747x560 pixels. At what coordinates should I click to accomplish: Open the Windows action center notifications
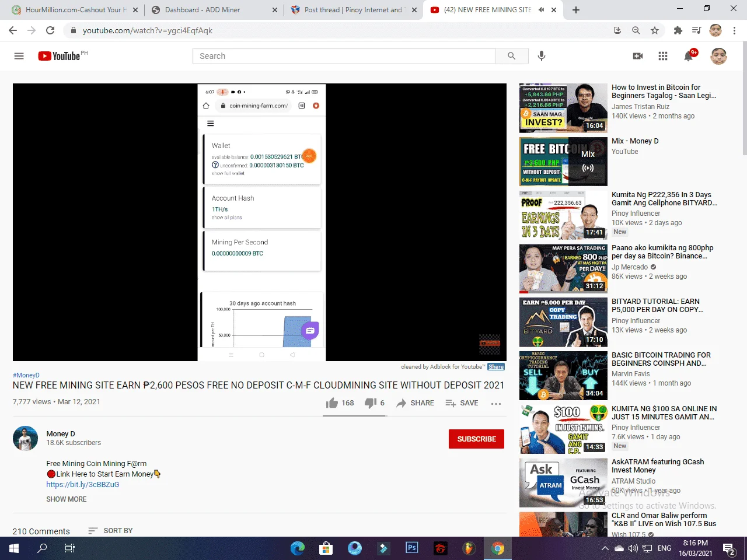pos(729,548)
